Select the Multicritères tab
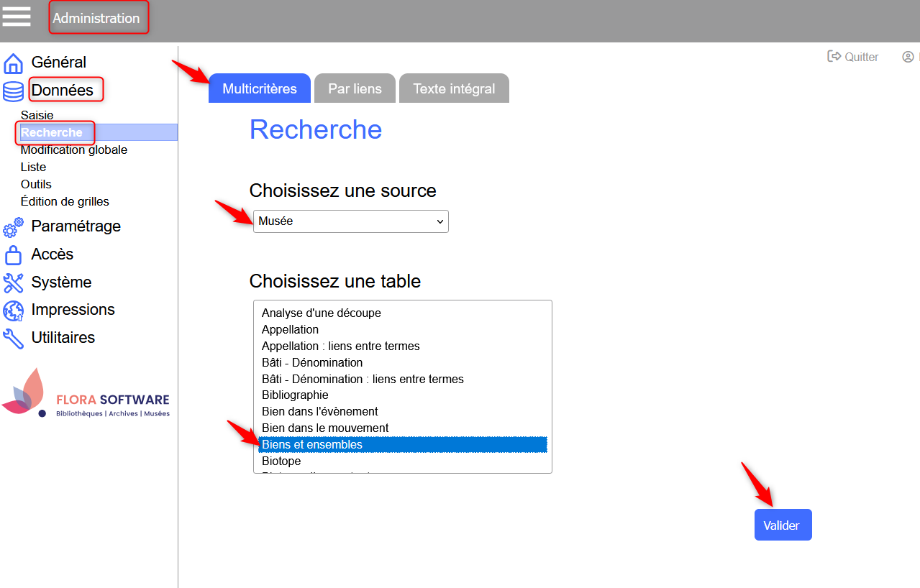Viewport: 920px width, 588px height. [260, 89]
